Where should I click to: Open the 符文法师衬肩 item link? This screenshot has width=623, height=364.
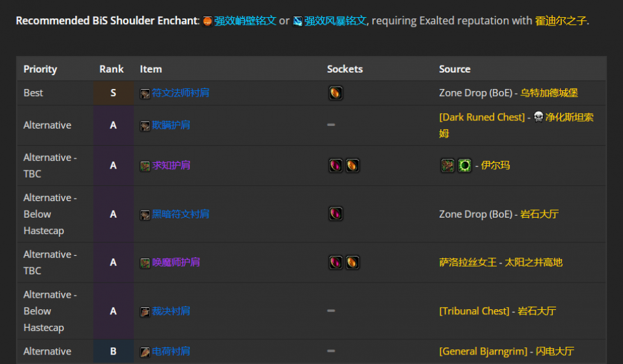tap(180, 93)
